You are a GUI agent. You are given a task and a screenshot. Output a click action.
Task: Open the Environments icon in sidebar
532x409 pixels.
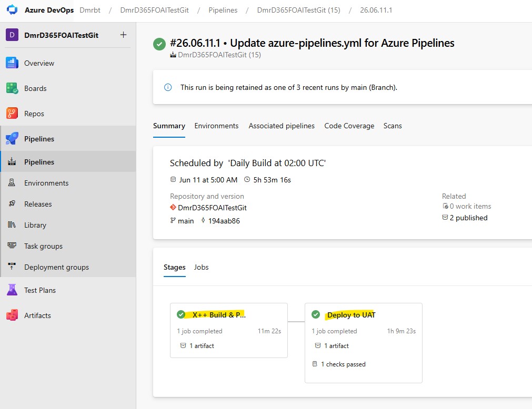[12, 182]
